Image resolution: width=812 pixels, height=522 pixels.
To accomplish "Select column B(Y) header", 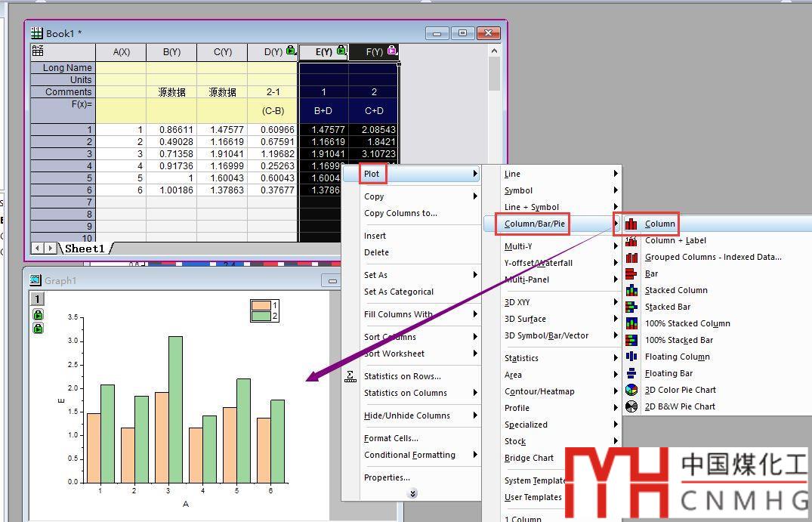I will tap(171, 52).
